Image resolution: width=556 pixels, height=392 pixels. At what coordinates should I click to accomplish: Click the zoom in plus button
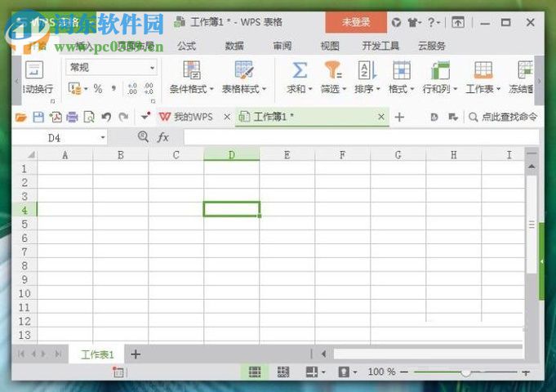tap(526, 372)
